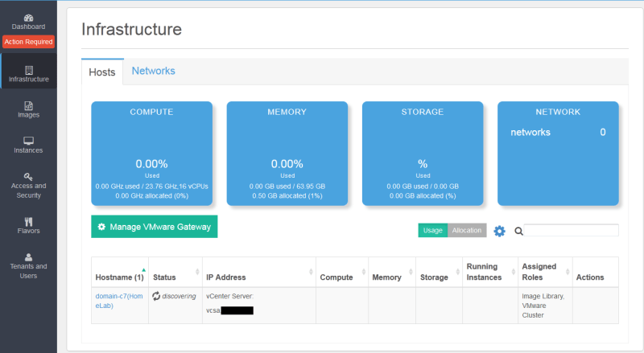Click the blue settings gear icon

(499, 231)
